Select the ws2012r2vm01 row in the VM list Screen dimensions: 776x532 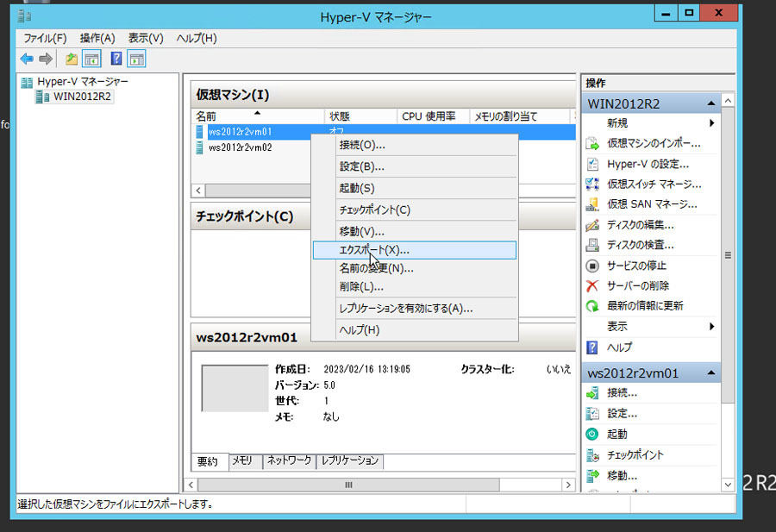tap(384, 132)
